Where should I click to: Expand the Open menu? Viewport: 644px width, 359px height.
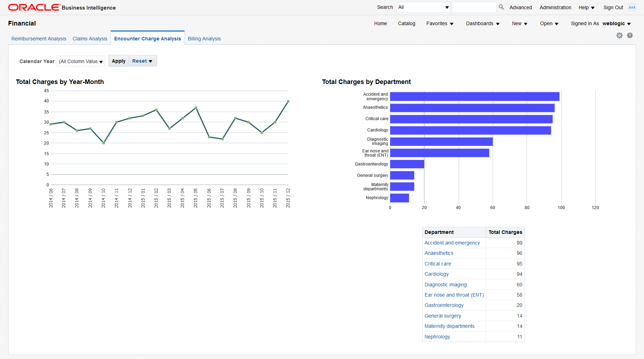tap(549, 23)
